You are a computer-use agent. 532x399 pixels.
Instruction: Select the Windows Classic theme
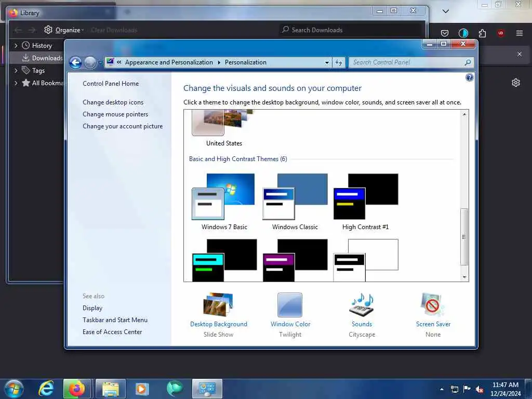pos(295,202)
